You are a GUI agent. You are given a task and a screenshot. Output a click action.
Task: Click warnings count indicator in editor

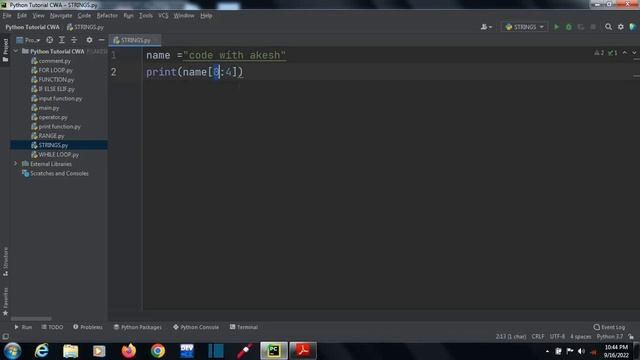[599, 53]
